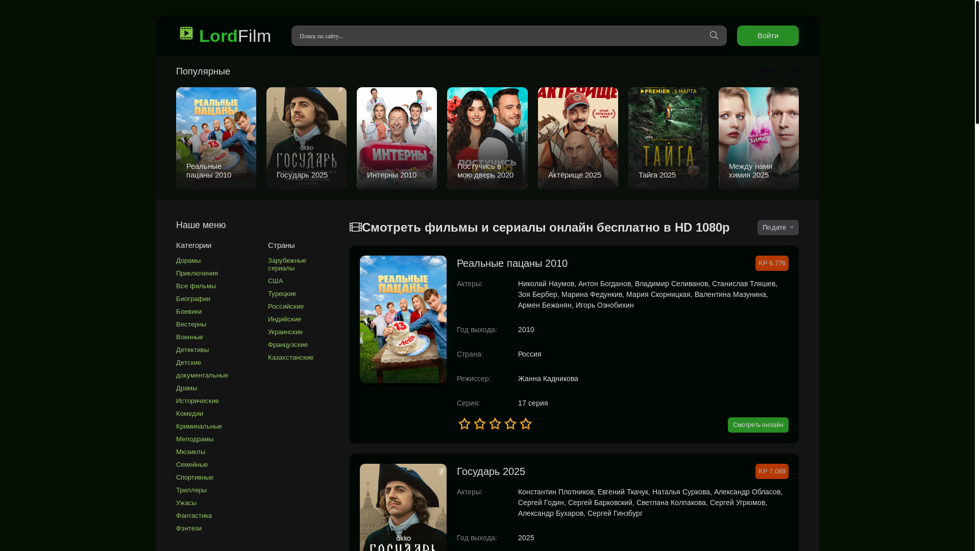The height and width of the screenshot is (551, 980).
Task: Choose the Казахстанские country link
Action: coord(290,358)
